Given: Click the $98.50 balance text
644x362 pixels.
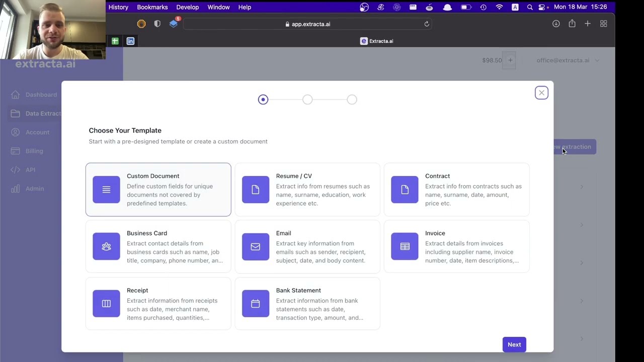Looking at the screenshot, I should [492, 60].
